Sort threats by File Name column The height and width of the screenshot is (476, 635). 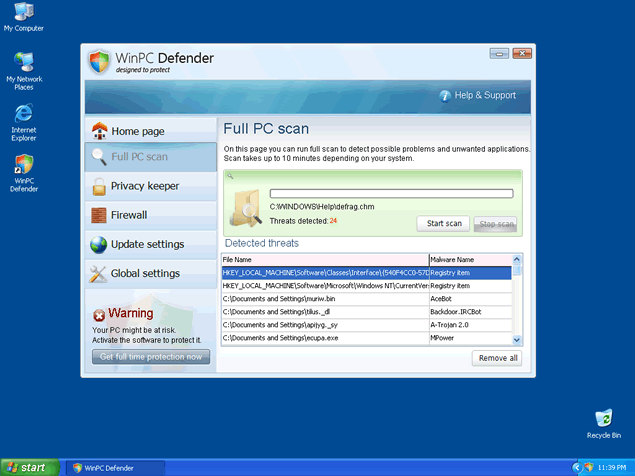tap(324, 259)
